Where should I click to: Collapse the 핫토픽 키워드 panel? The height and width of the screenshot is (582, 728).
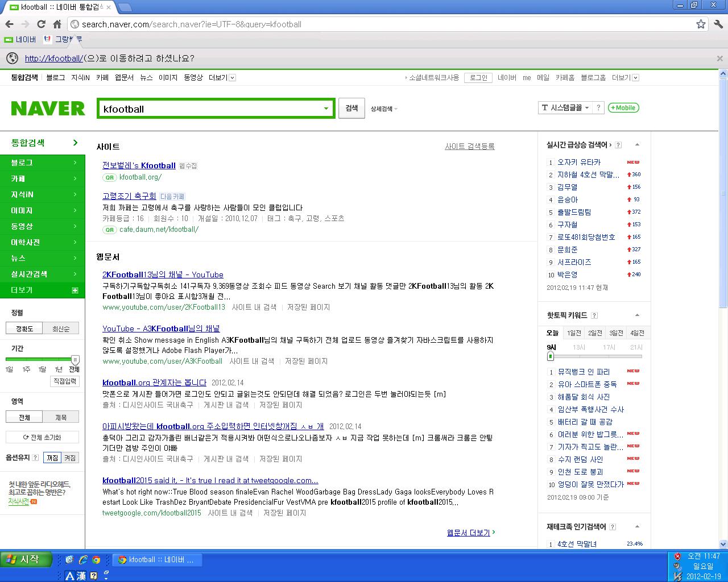tap(637, 315)
